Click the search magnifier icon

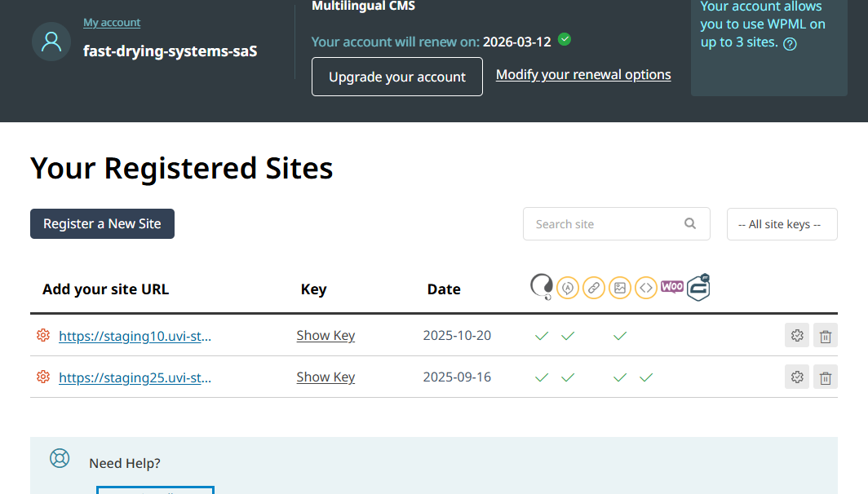690,223
